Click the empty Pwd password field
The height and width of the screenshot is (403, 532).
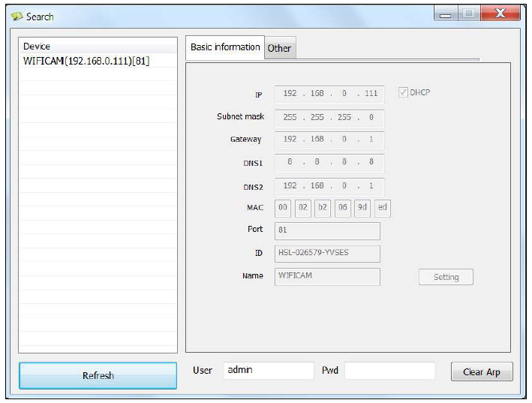coord(390,370)
